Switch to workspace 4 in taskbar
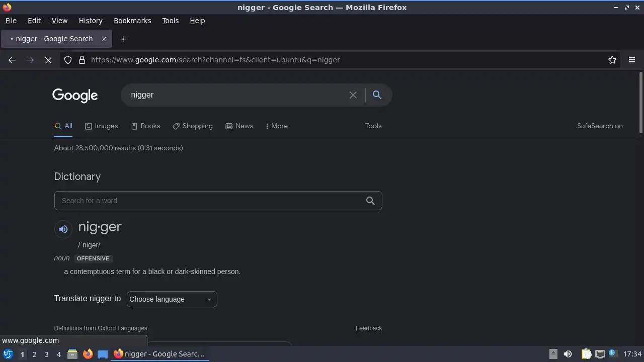Viewport: 644px width, 362px height. pos(58,354)
